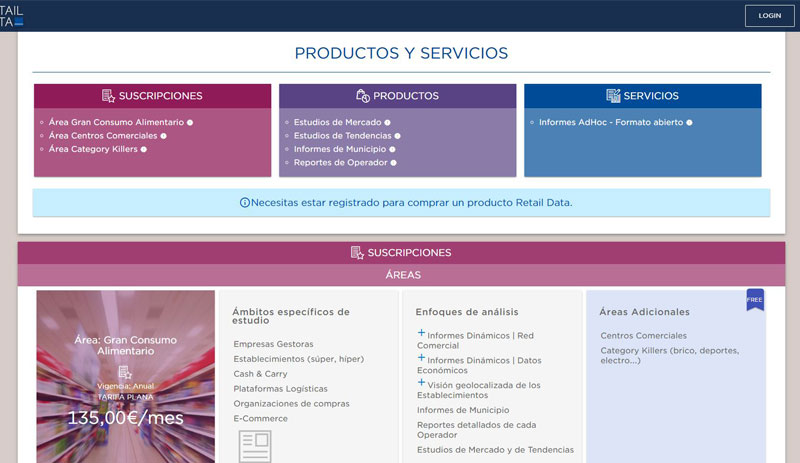This screenshot has height=463, width=800.
Task: Expand Visión geolocalizada de los Establecimientos
Action: [421, 382]
